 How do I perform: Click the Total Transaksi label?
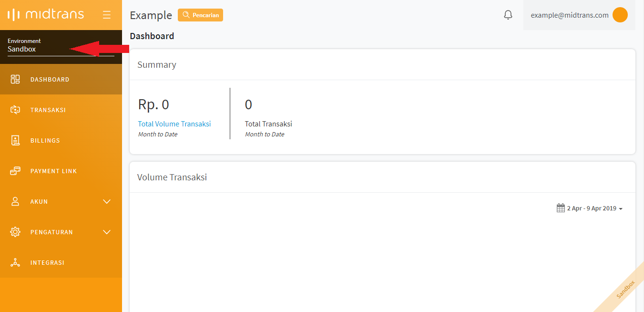coord(268,124)
